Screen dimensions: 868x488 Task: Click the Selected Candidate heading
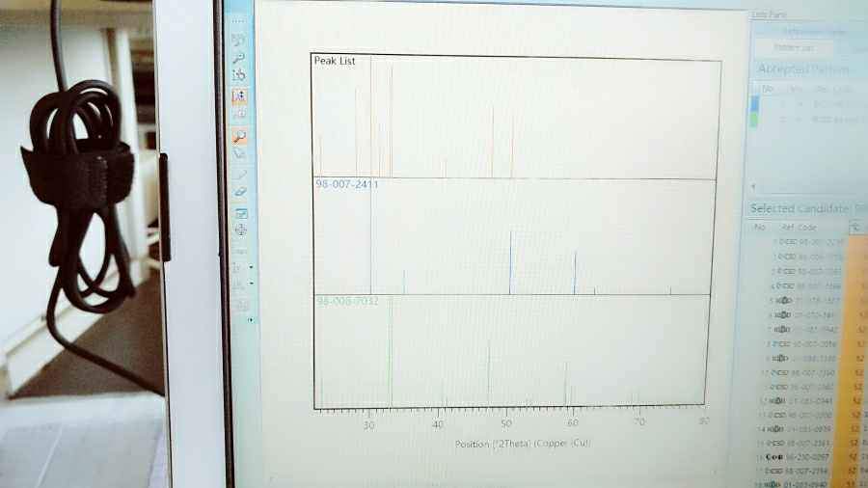800,208
